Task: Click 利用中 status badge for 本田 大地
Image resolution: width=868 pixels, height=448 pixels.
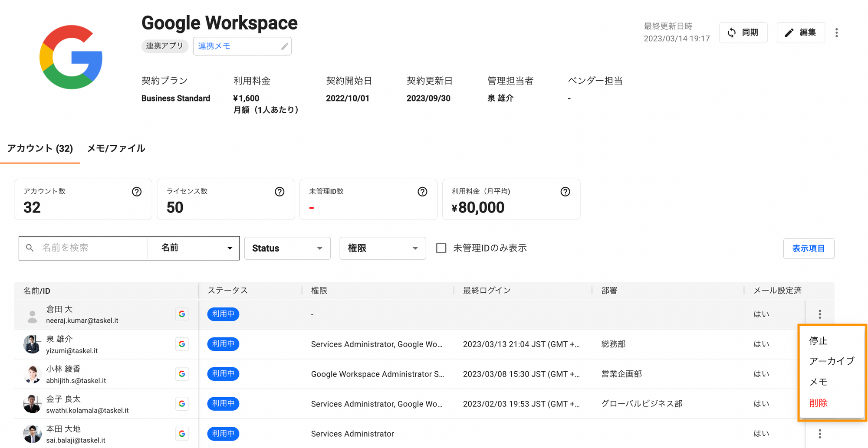Action: (x=223, y=434)
